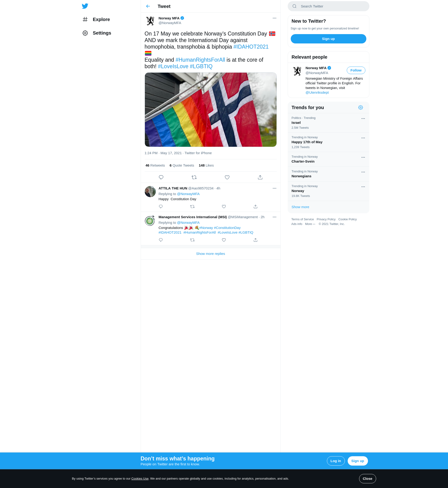
Task: Retweet the Norway MFA tweet
Action: tap(194, 177)
